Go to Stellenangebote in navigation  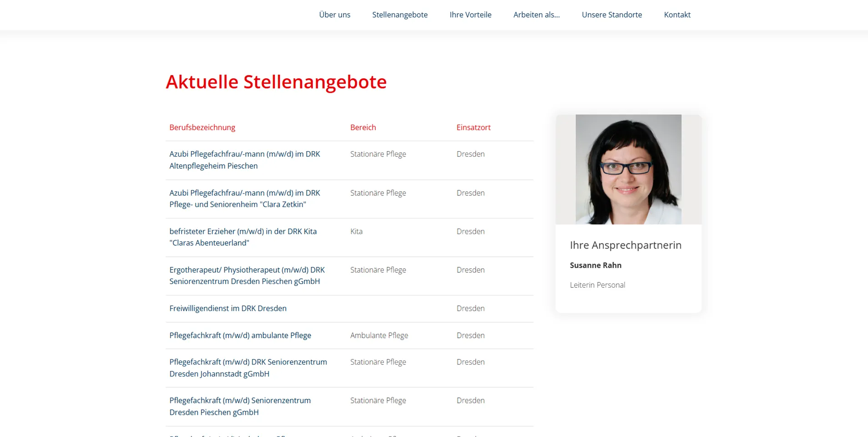(x=399, y=15)
